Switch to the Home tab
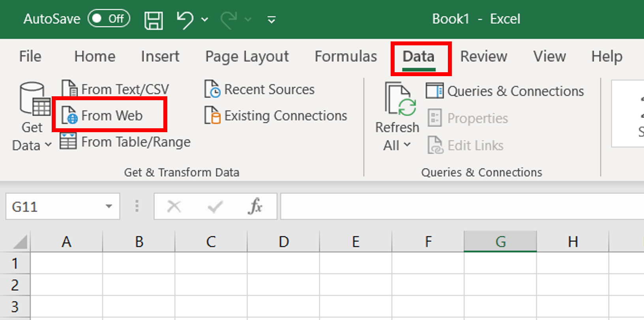 click(95, 56)
